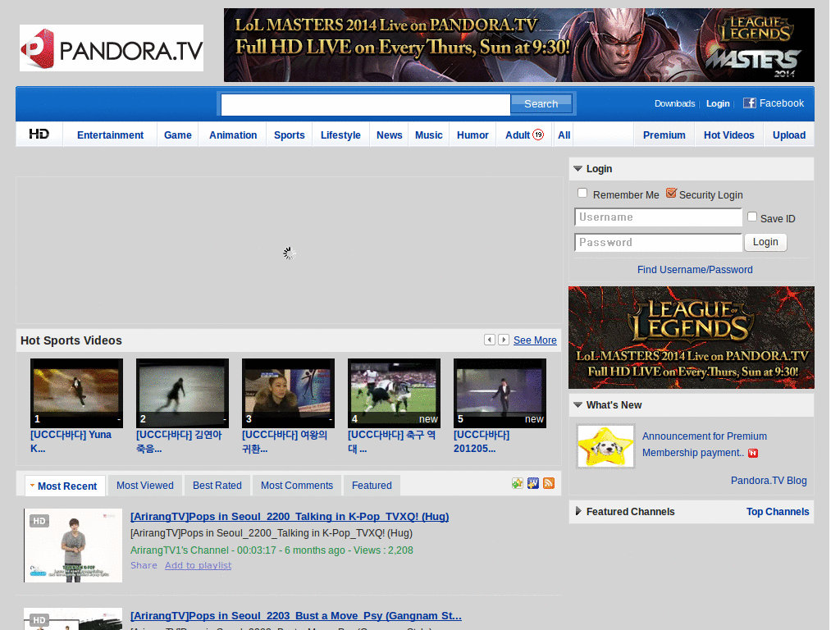Collapse the What's New panel triangle

(577, 405)
